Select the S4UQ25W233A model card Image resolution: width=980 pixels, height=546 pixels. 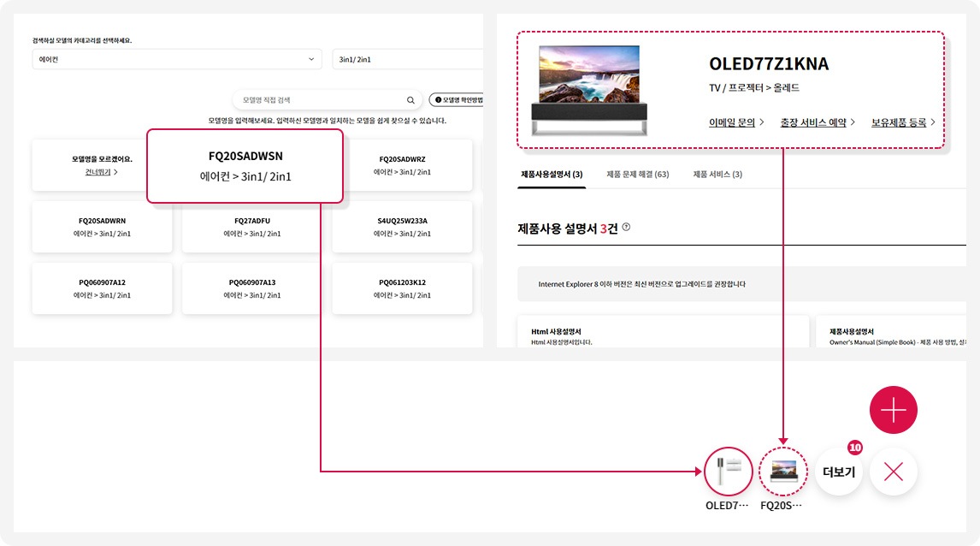pyautogui.click(x=402, y=227)
